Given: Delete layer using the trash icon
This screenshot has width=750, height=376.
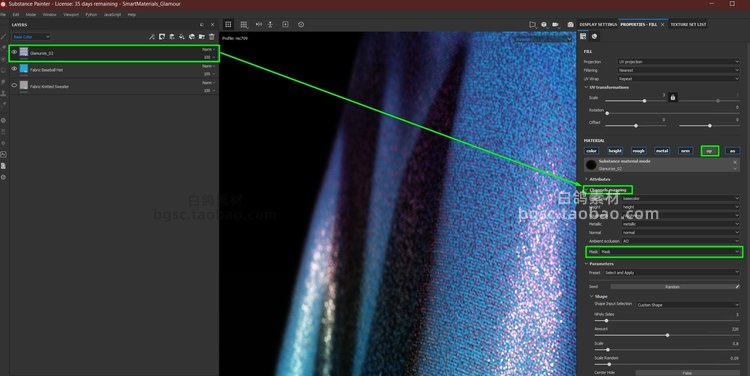Looking at the screenshot, I should tap(212, 37).
